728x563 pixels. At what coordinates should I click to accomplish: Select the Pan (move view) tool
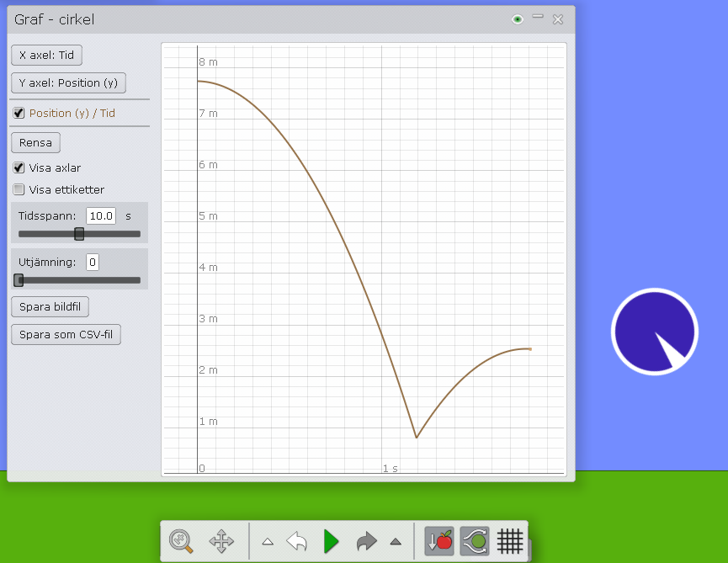point(221,541)
